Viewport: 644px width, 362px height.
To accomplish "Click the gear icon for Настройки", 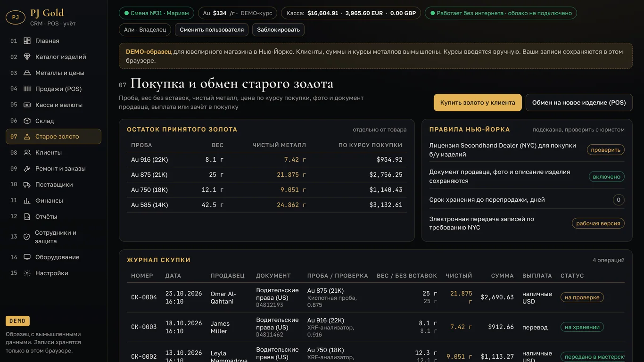I will 27,273.
